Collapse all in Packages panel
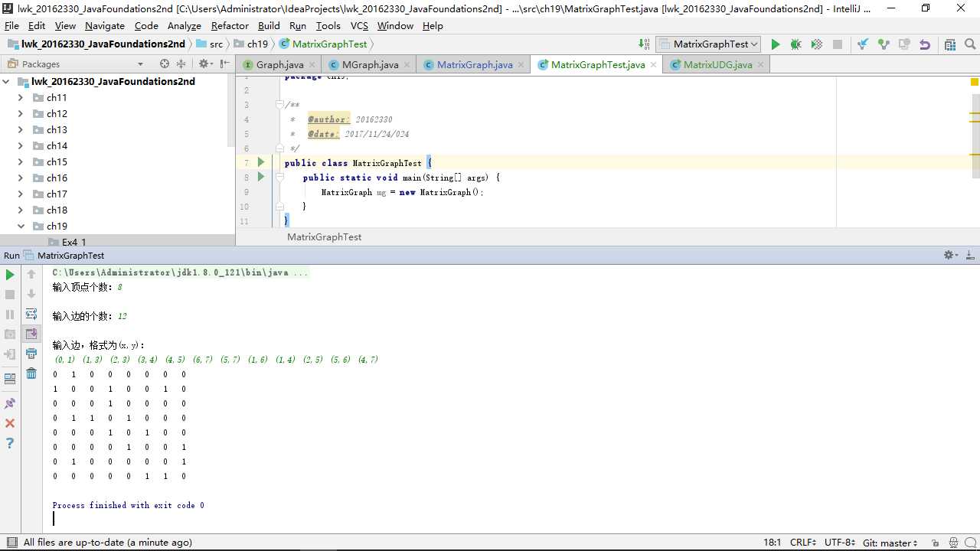Screen dimensions: 980x551 pos(181,64)
